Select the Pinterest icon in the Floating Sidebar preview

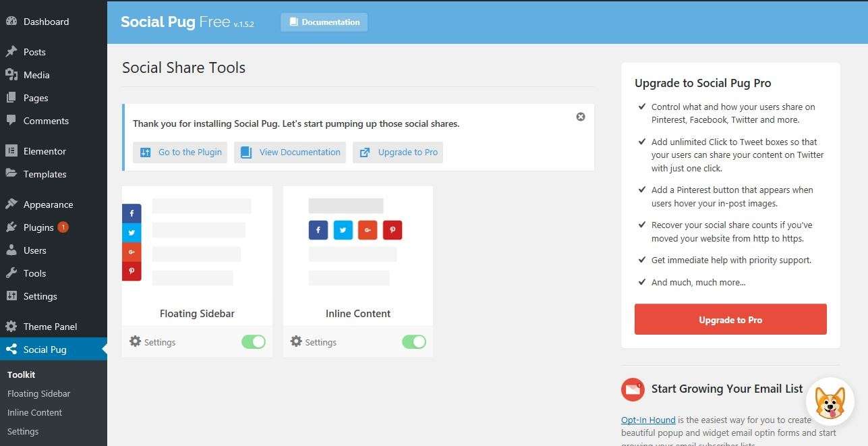pos(132,271)
